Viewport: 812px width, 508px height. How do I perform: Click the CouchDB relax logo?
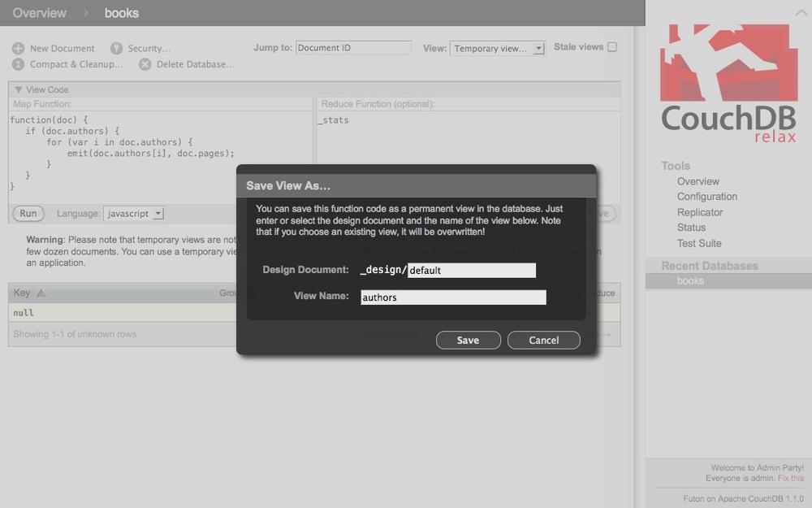(x=728, y=83)
